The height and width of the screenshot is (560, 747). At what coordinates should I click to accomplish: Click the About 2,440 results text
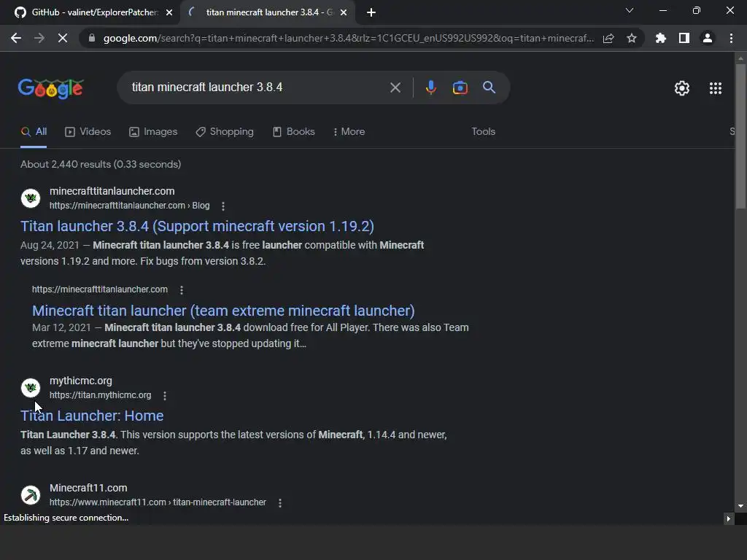click(x=101, y=164)
